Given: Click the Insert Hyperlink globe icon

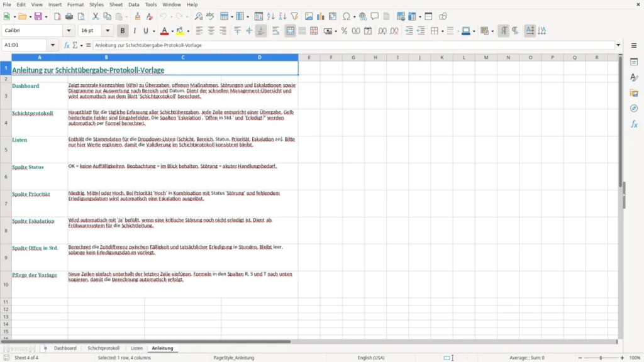Looking at the screenshot, I should click(363, 16).
